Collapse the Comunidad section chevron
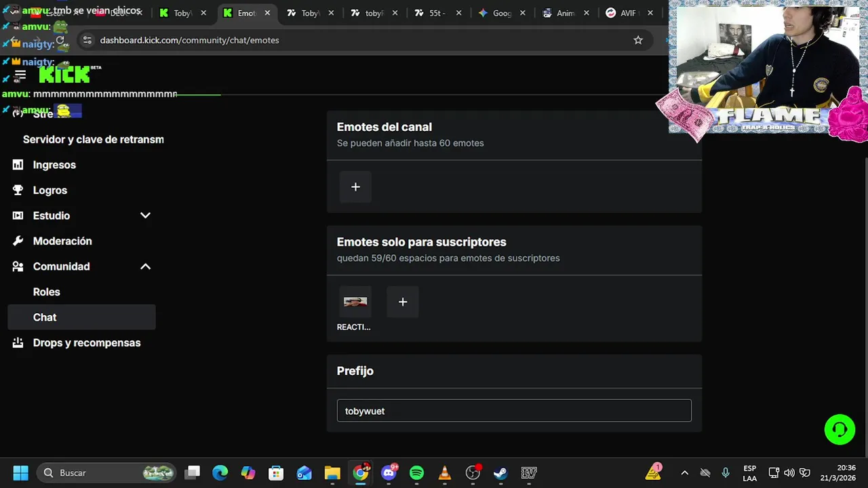The height and width of the screenshot is (488, 868). [x=145, y=266]
